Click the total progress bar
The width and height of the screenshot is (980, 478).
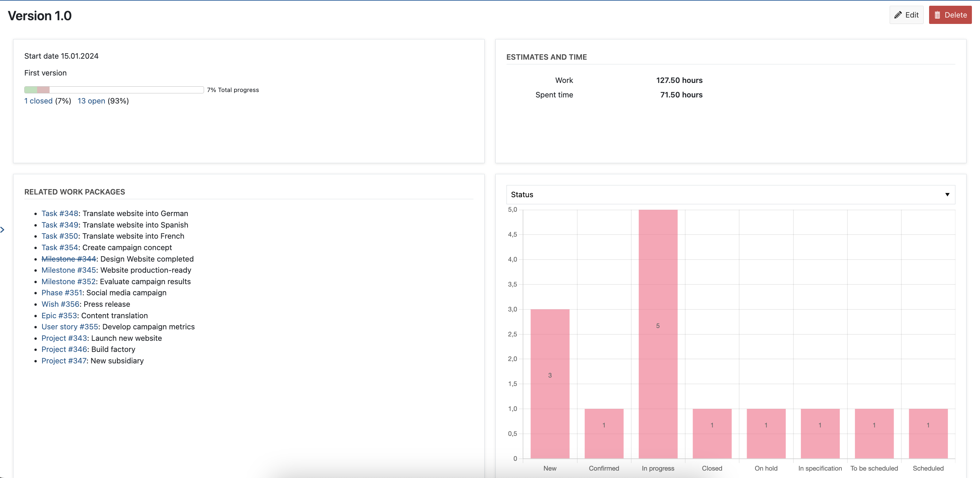114,90
